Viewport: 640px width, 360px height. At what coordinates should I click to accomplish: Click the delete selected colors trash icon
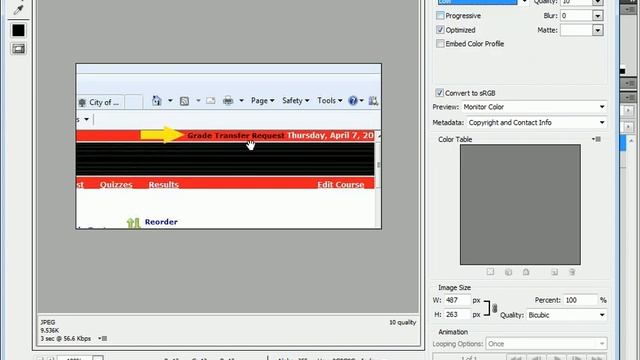572,272
